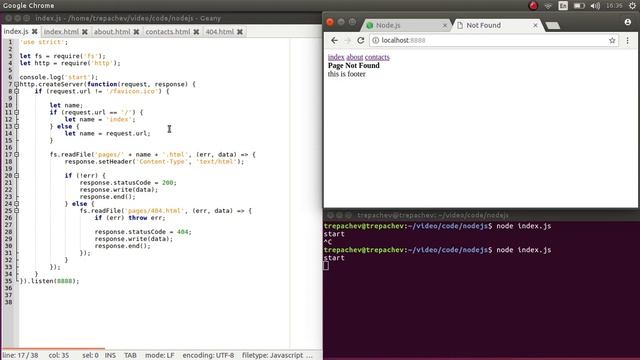
Task: Click the terminal cursor prompt line
Action: [326, 266]
